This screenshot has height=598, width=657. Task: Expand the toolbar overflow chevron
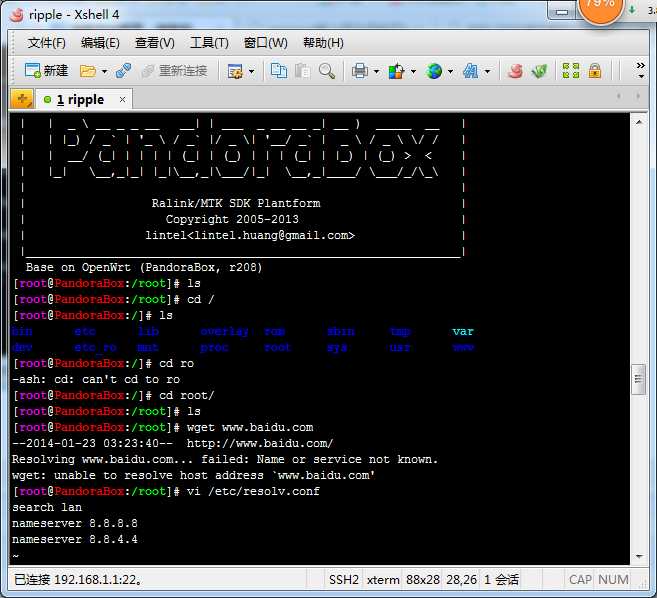pos(641,70)
